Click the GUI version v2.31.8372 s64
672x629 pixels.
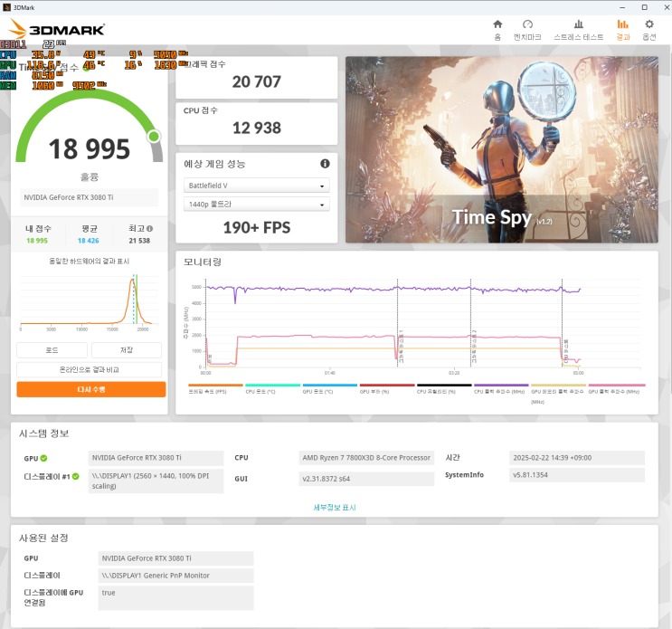(366, 479)
